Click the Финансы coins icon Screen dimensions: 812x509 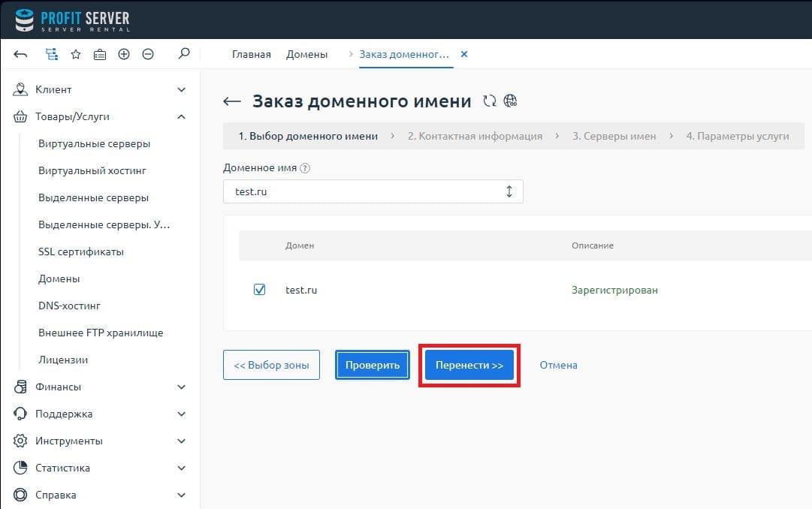click(20, 387)
